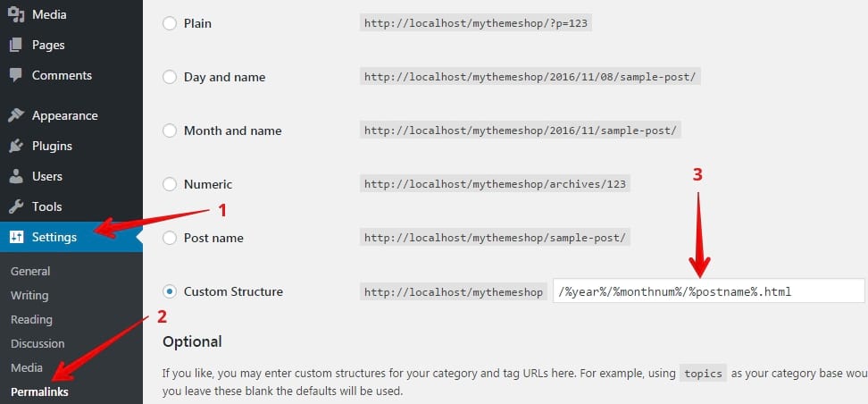868x404 pixels.
Task: Click the Settings sliders icon
Action: point(16,237)
